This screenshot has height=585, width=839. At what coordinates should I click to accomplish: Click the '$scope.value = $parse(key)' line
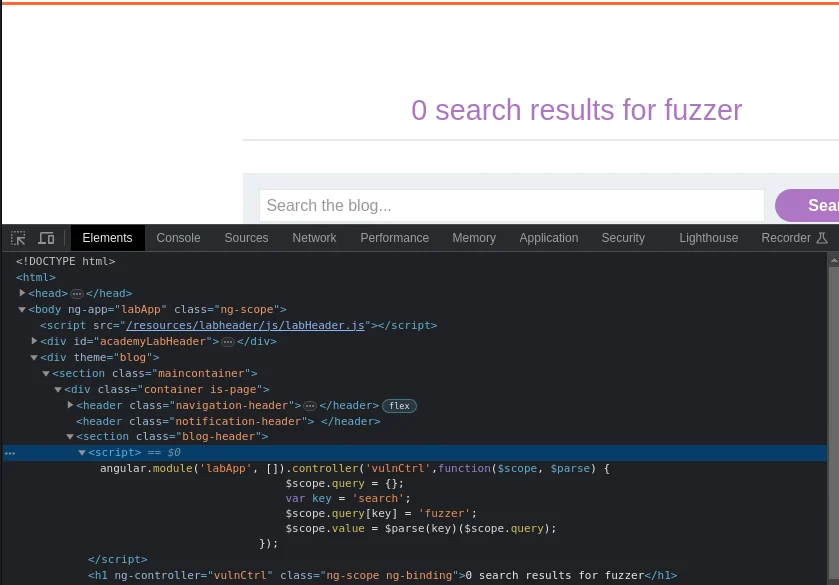[x=421, y=528]
